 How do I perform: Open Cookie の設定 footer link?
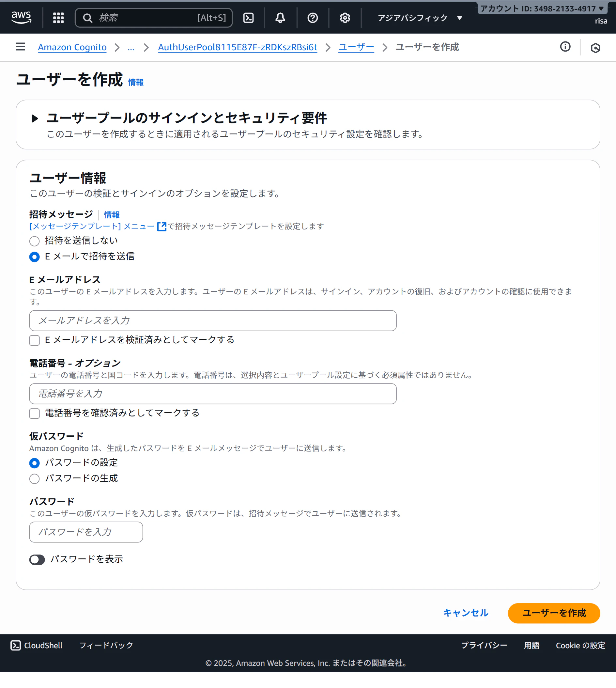(x=580, y=645)
